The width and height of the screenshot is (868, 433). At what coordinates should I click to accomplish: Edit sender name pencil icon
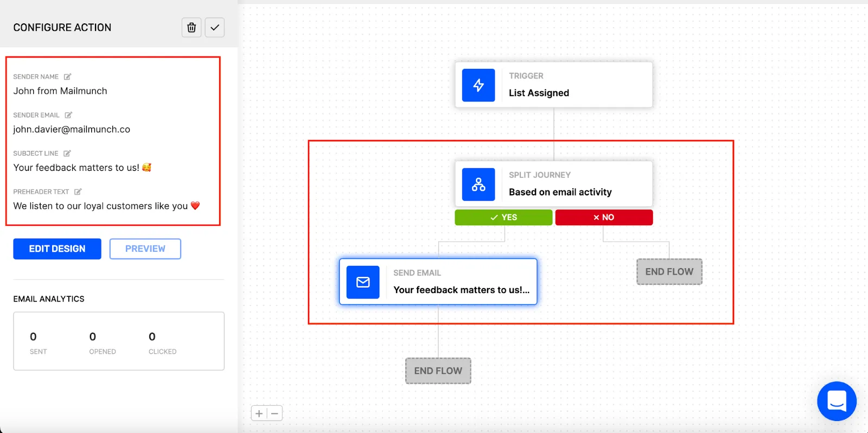click(x=67, y=77)
